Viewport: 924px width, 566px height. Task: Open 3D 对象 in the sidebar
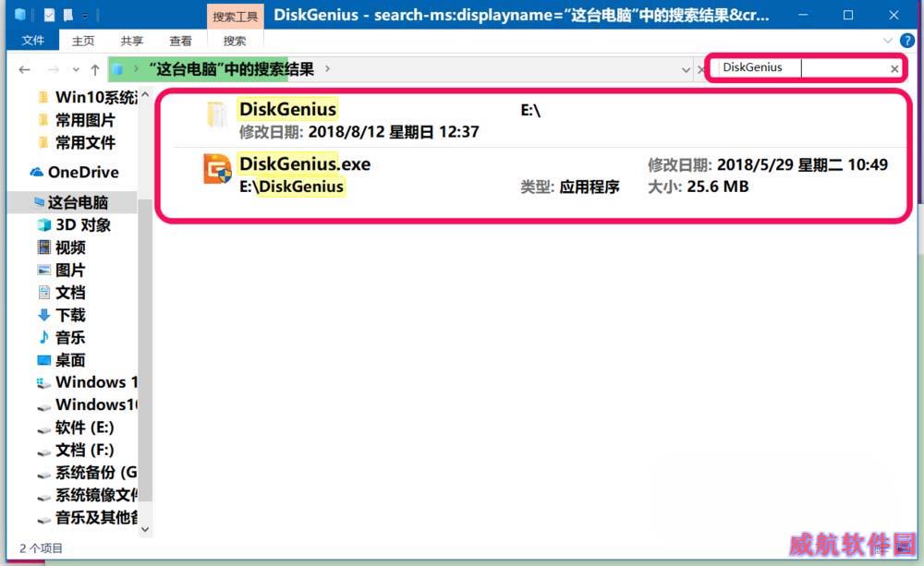[83, 225]
